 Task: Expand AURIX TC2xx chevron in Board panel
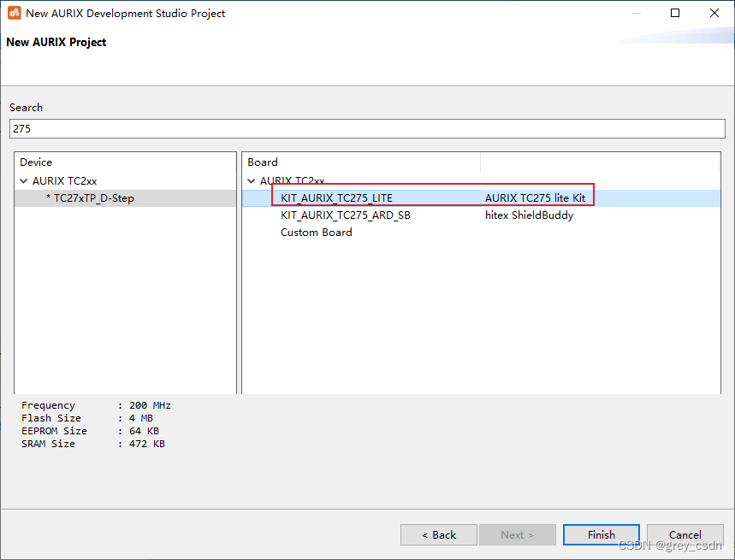click(251, 180)
